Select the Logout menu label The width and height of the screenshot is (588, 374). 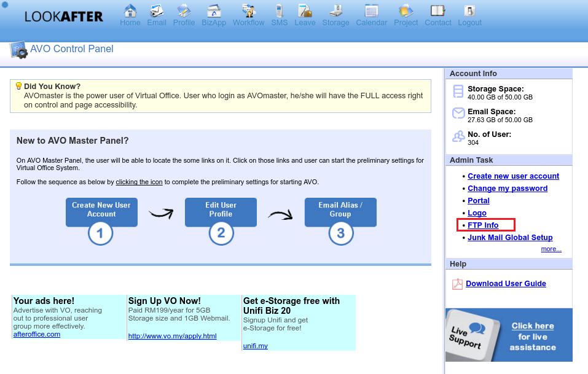pyautogui.click(x=469, y=23)
